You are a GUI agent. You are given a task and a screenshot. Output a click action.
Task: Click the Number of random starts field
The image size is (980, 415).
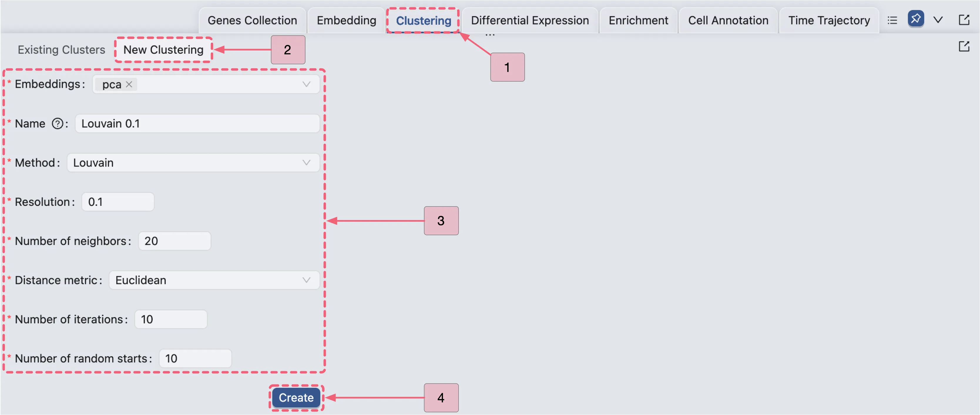coord(195,359)
